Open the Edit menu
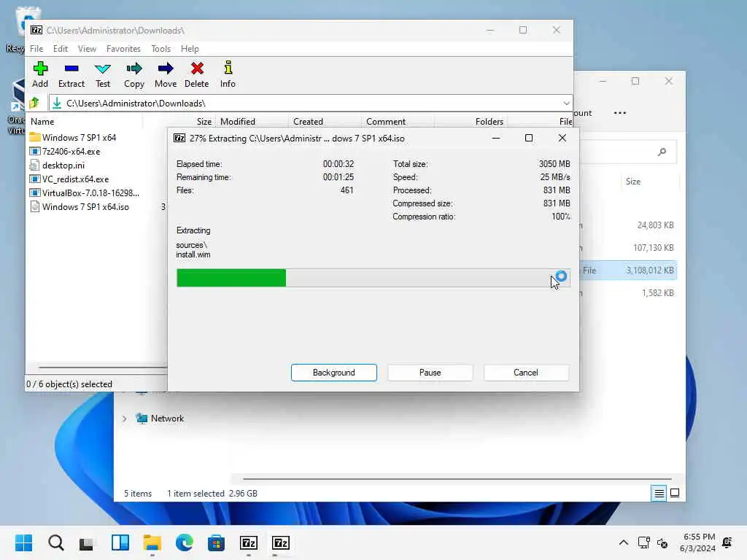747x560 pixels. 61,49
